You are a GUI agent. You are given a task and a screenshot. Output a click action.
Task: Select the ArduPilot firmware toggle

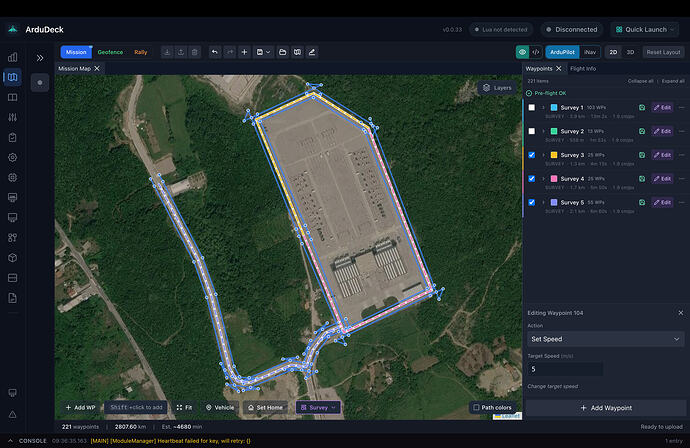pyautogui.click(x=562, y=52)
